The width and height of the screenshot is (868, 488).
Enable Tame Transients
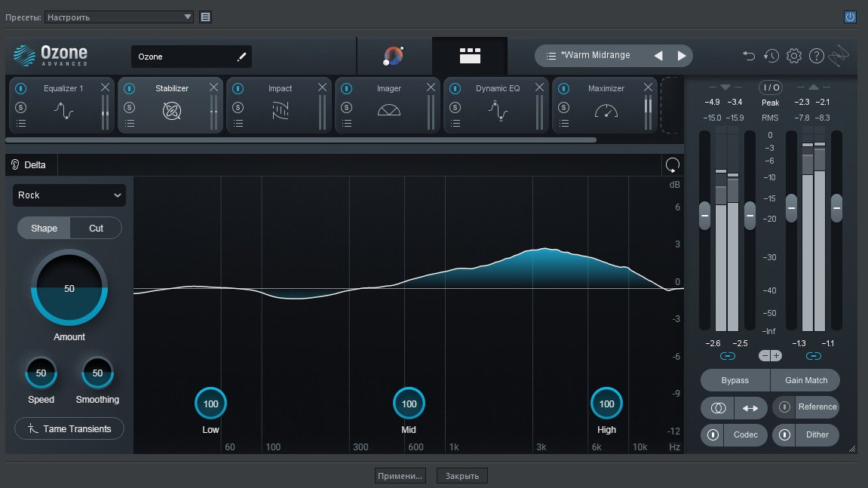69,428
